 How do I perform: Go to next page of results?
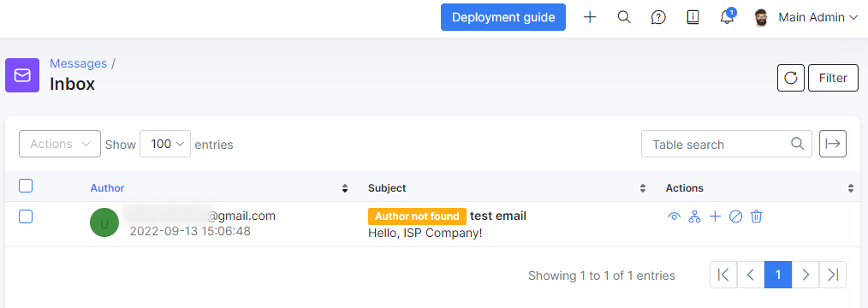pos(806,275)
